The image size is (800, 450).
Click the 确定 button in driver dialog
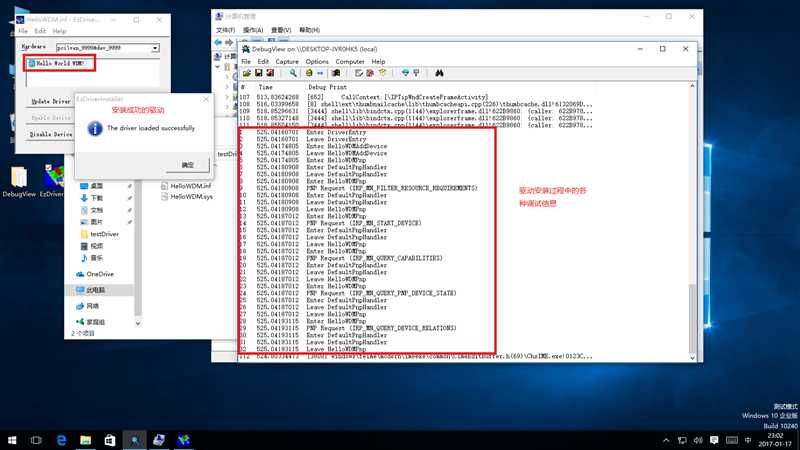coord(187,165)
